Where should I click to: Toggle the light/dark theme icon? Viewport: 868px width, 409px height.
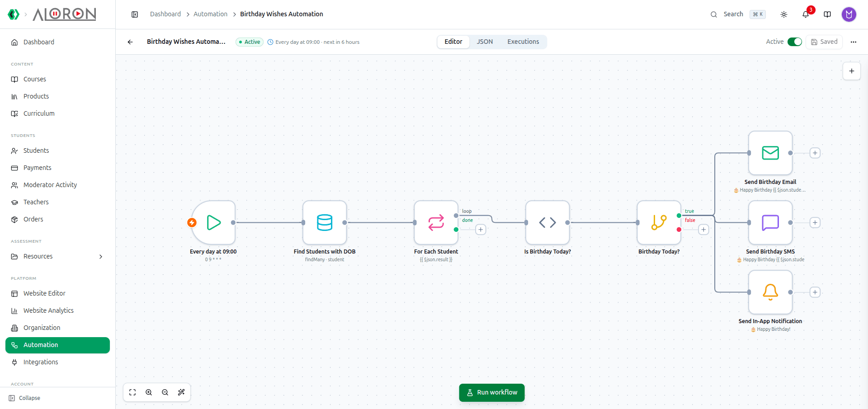coord(784,14)
